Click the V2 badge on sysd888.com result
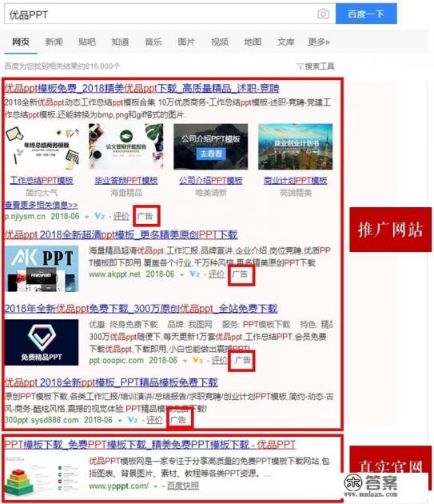Screen dimensions: 434x504 point(133,420)
